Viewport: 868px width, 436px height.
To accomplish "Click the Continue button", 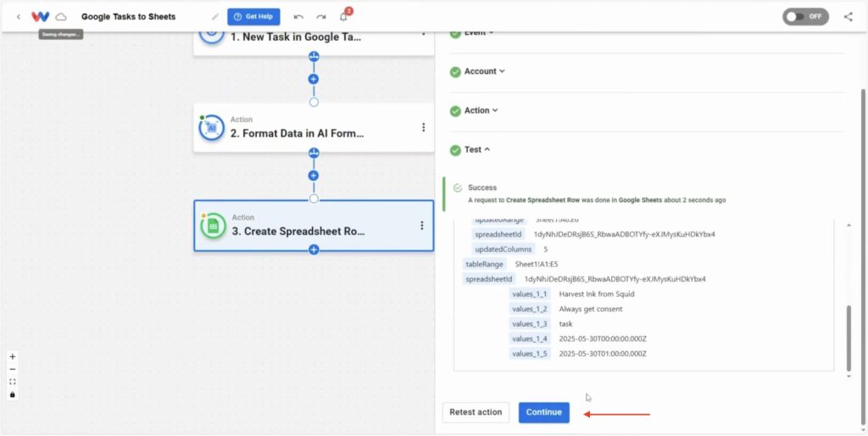I will coord(543,412).
